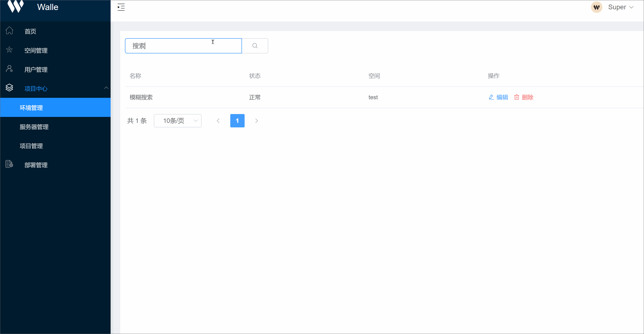Open 用户管理 menu item
This screenshot has width=644, height=334.
pos(55,69)
